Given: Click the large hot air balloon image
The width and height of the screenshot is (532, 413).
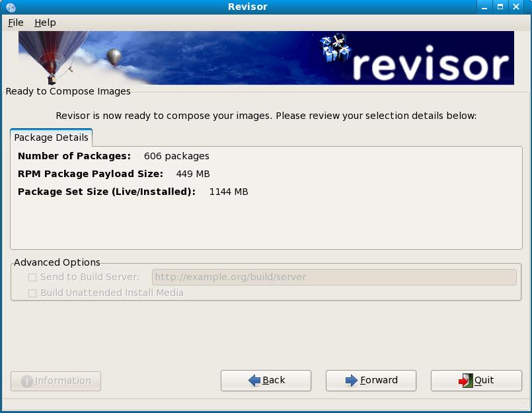Looking at the screenshot, I should (x=54, y=57).
